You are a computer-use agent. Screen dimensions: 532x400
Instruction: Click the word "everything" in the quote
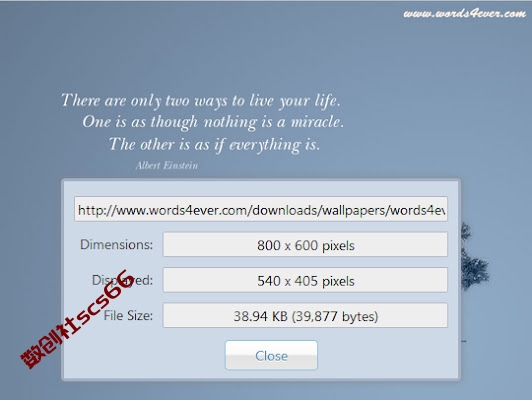tap(265, 146)
